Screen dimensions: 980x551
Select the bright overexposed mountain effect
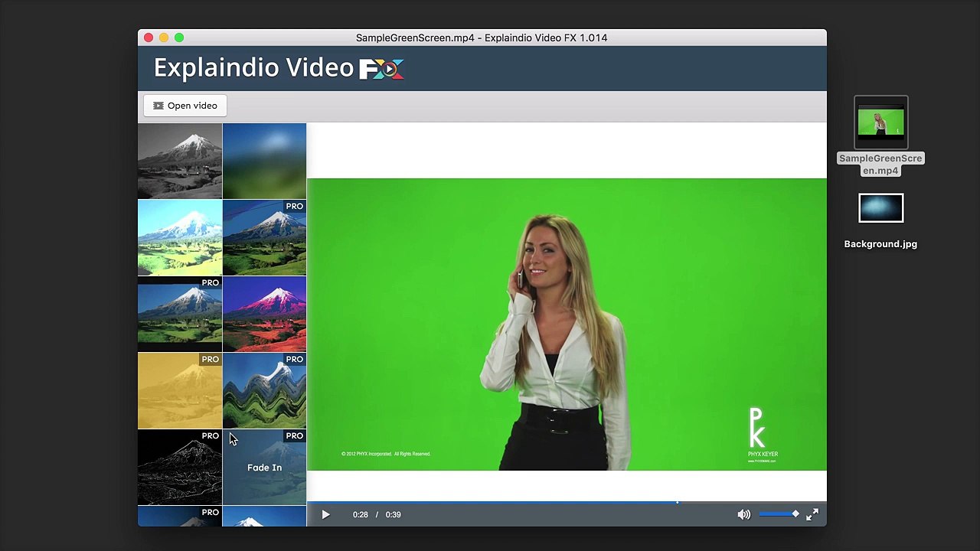coord(180,237)
